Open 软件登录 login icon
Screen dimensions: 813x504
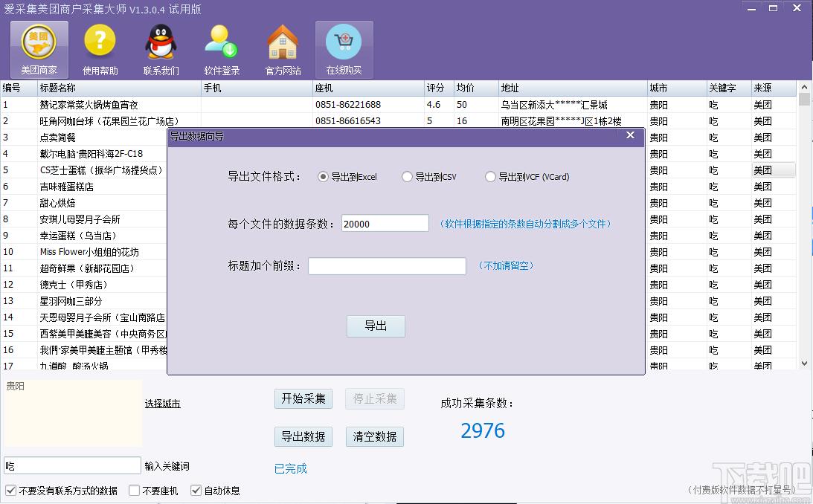tap(222, 51)
